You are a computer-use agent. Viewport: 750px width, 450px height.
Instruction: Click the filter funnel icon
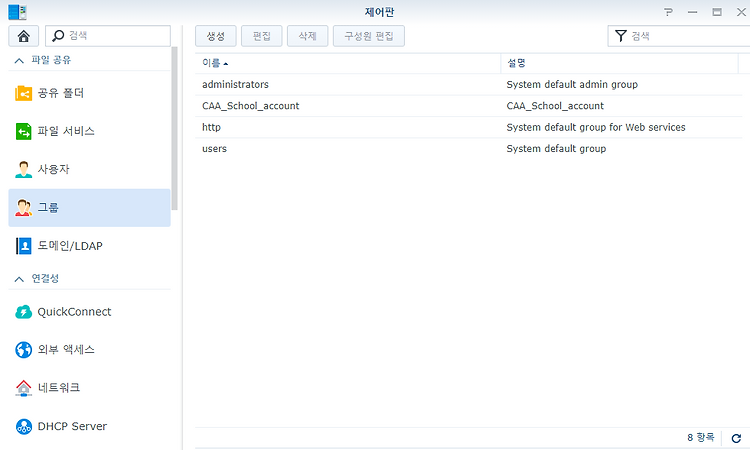click(620, 36)
